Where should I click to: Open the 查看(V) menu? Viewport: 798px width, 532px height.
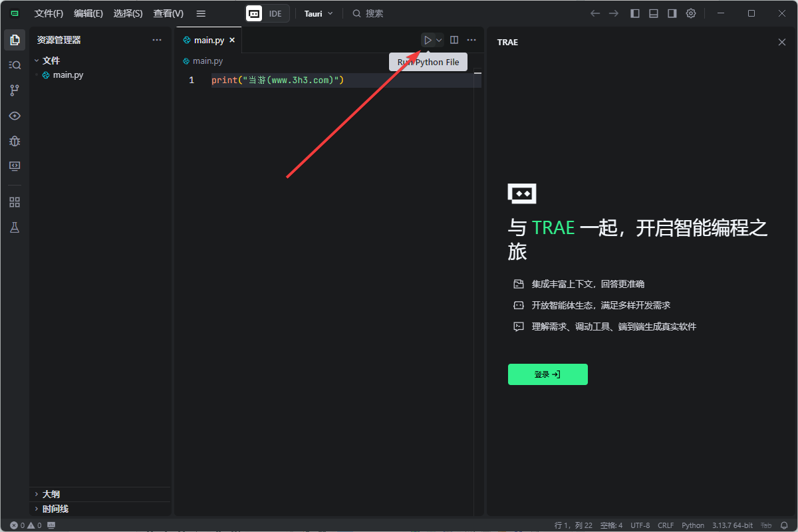(x=168, y=13)
